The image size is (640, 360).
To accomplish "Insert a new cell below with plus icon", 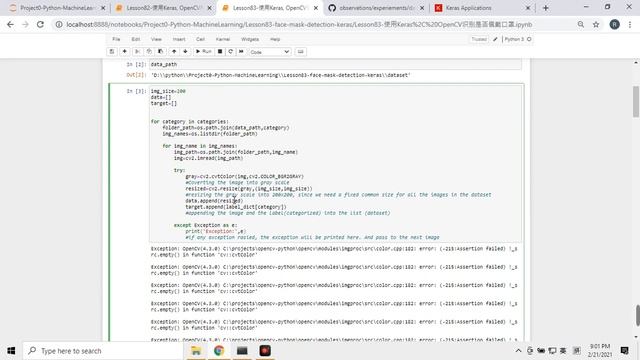I will click(x=124, y=51).
